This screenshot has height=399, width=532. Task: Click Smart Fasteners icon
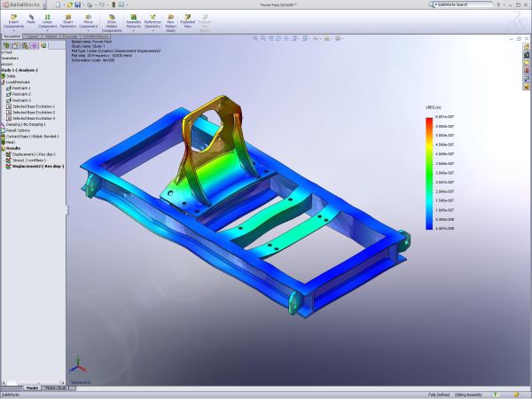point(68,20)
